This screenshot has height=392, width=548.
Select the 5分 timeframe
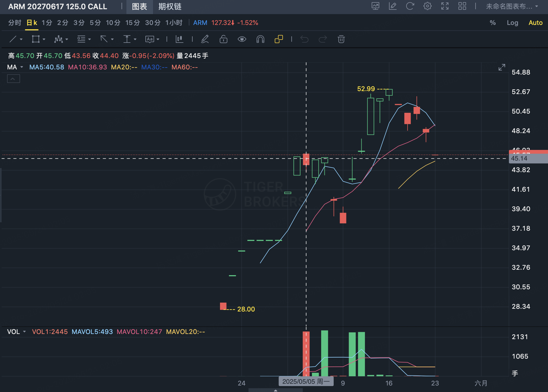tap(95, 23)
